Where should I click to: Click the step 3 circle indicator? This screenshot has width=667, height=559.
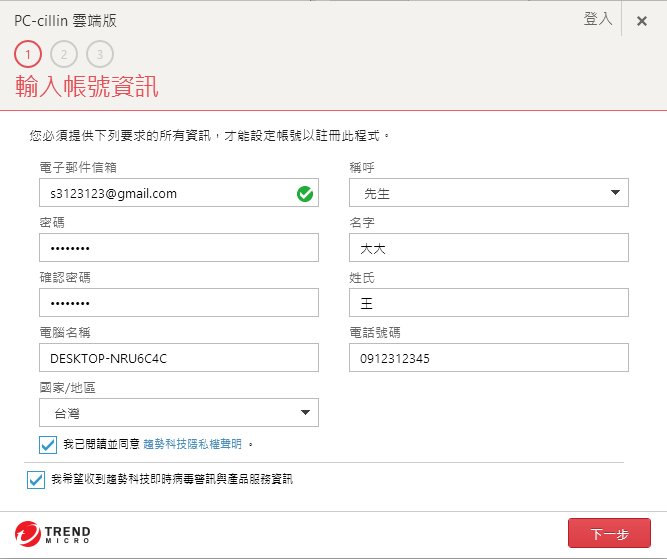tap(100, 54)
